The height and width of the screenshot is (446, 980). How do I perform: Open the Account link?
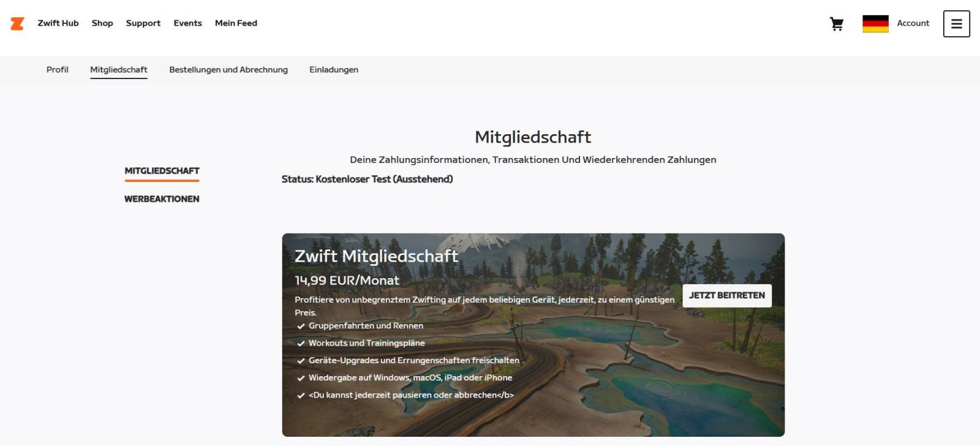(x=913, y=23)
